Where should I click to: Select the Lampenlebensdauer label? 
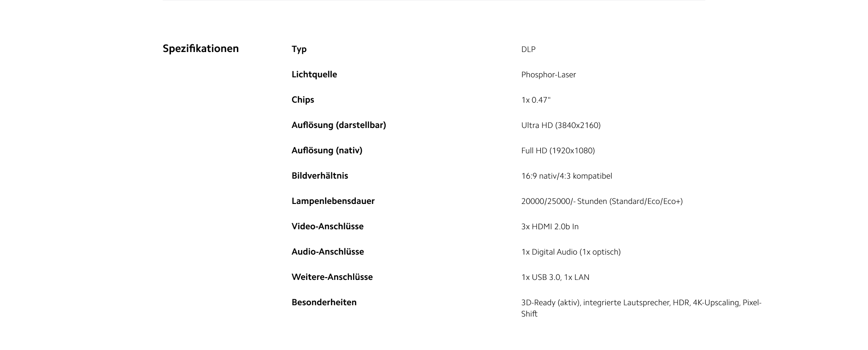[x=333, y=201]
